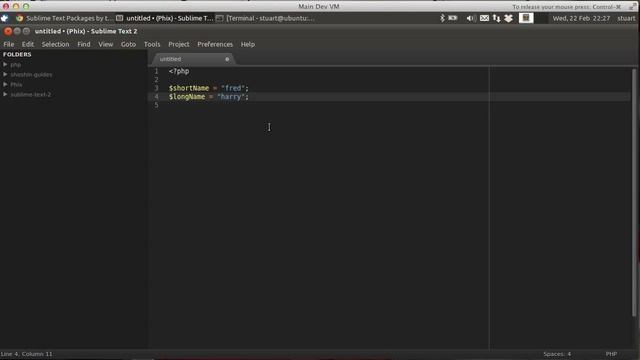
Task: Click the editor vertical scrollbar
Action: (x=634, y=193)
